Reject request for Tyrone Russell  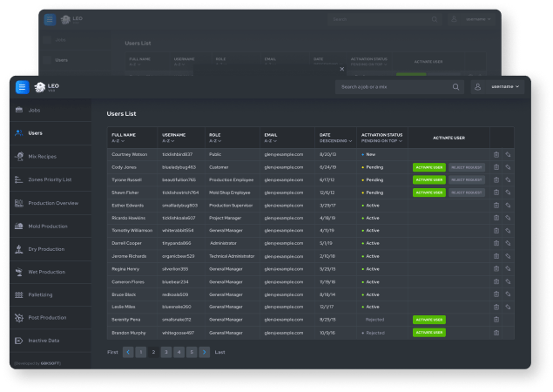click(x=467, y=180)
